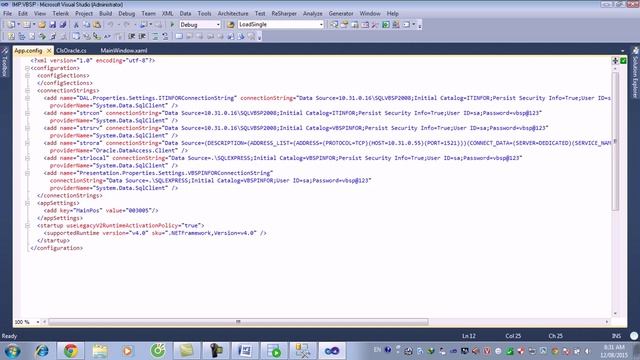Screen dimensions: 640x360
Task: Click the supportedRuntime version line
Action: pyautogui.click(x=155, y=233)
